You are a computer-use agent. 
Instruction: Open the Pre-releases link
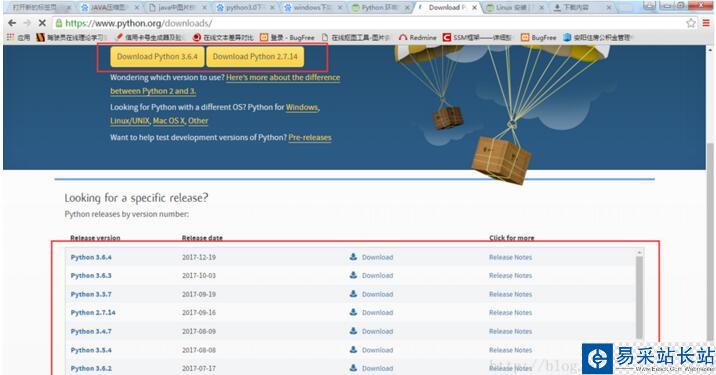pos(310,137)
